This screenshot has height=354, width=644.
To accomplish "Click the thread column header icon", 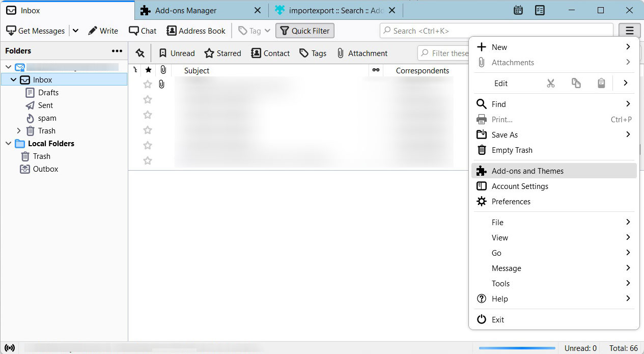I will (135, 70).
